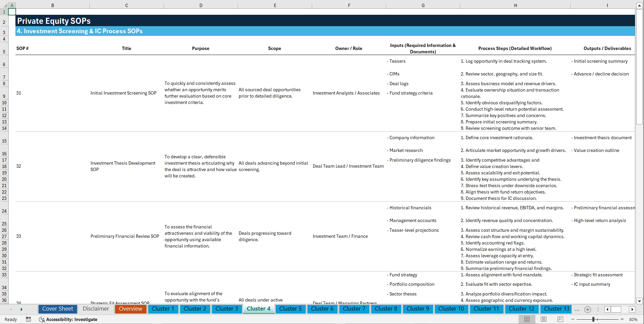This screenshot has width=644, height=324.
Task: Select the Cluster 7 sheet tab
Action: point(354,309)
